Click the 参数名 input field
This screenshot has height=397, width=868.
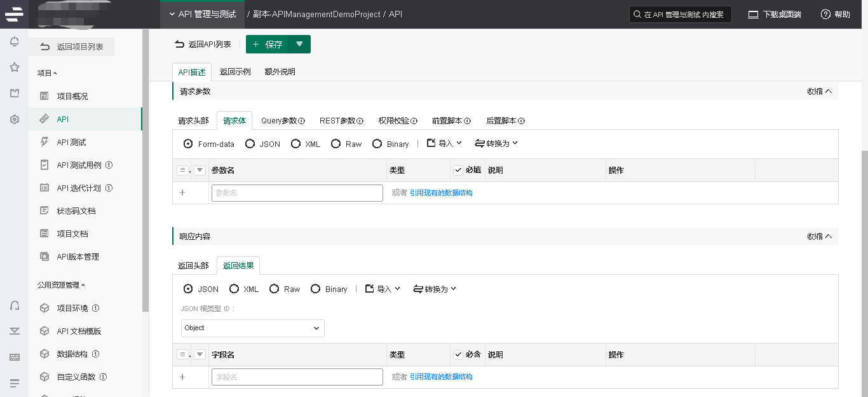tap(297, 193)
